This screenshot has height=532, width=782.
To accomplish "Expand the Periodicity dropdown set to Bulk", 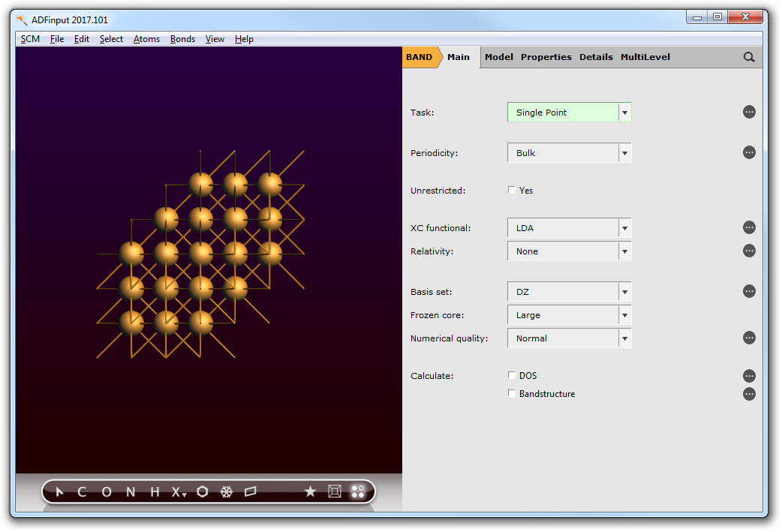I will tap(569, 153).
